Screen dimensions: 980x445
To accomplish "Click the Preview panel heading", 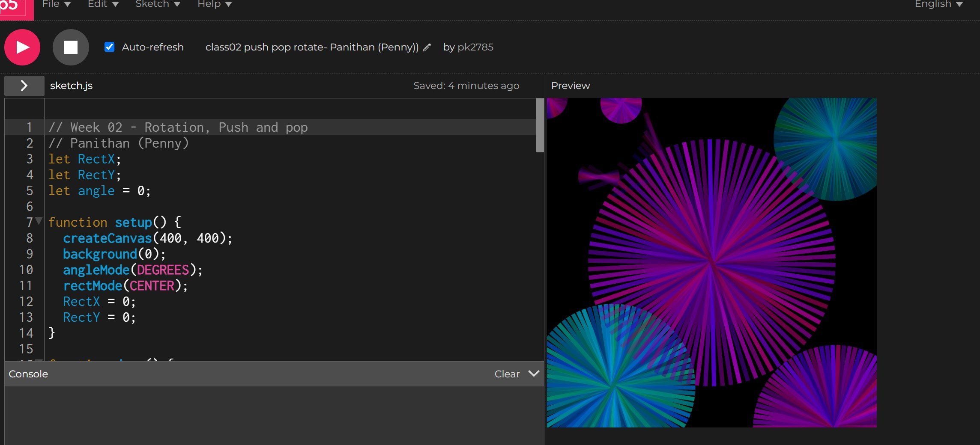I will pyautogui.click(x=571, y=86).
